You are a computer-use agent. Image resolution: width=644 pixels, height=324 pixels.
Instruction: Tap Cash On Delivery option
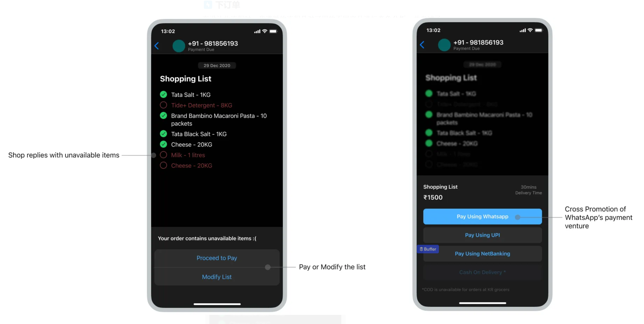coord(482,272)
